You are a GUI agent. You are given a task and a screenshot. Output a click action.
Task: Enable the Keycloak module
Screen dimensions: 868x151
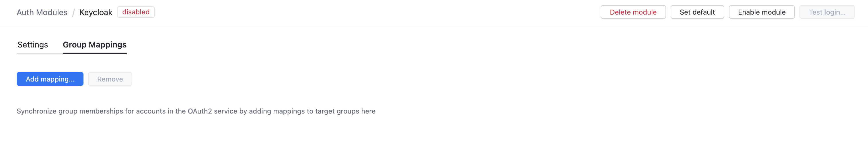(761, 12)
